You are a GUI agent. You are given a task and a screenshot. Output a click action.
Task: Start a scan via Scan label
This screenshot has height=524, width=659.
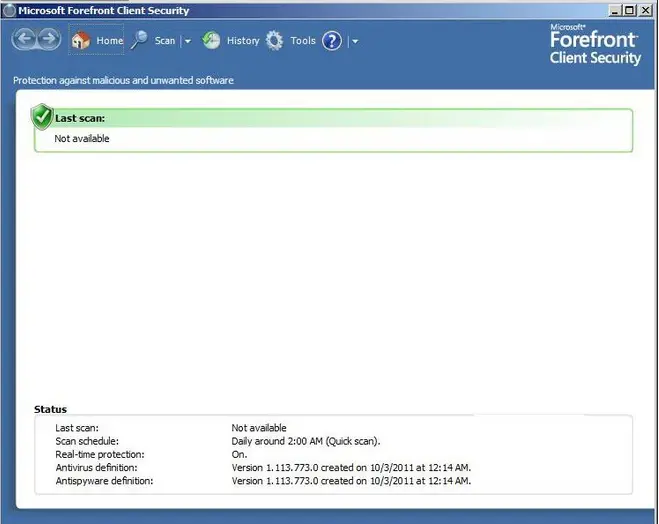pyautogui.click(x=165, y=41)
